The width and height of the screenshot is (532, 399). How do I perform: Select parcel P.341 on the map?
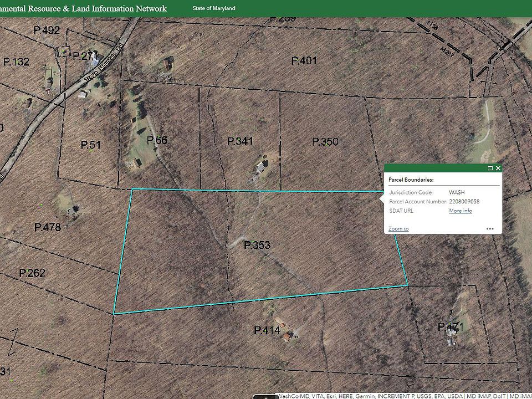click(x=240, y=142)
